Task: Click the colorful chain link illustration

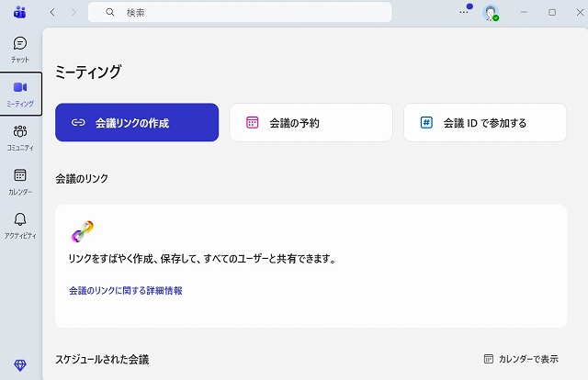Action: pos(83,231)
